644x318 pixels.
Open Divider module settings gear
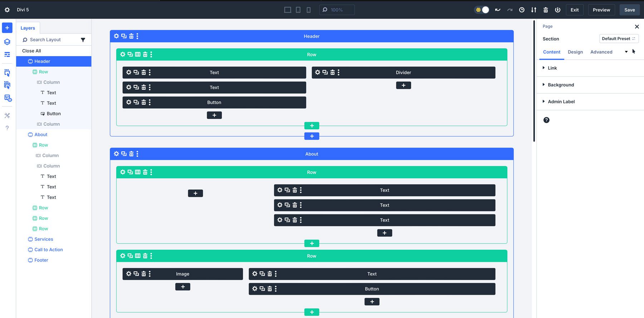[318, 72]
